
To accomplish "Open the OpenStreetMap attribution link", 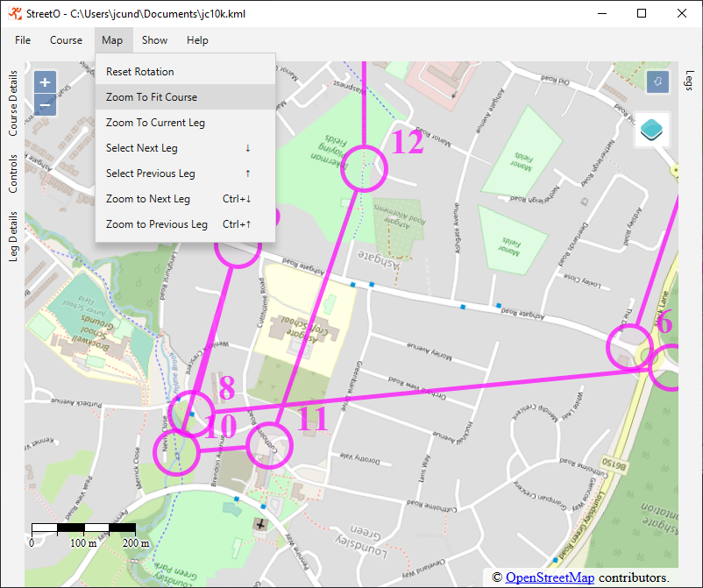I will (550, 577).
